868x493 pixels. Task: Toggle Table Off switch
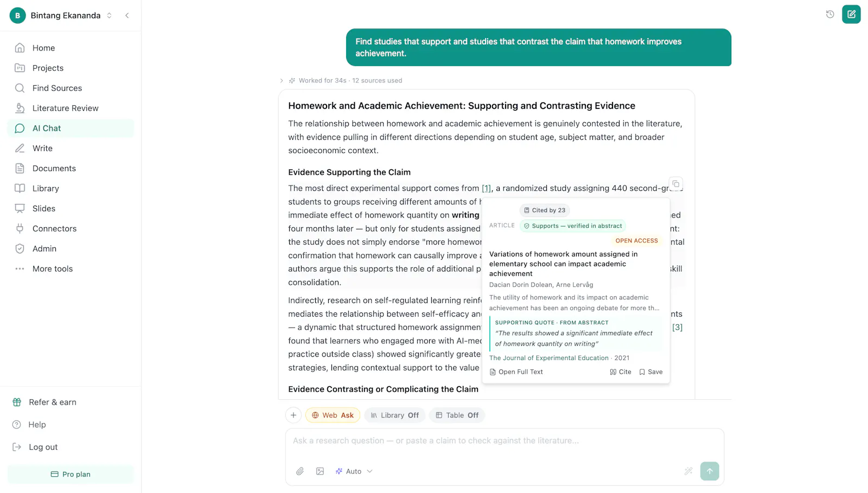click(457, 415)
